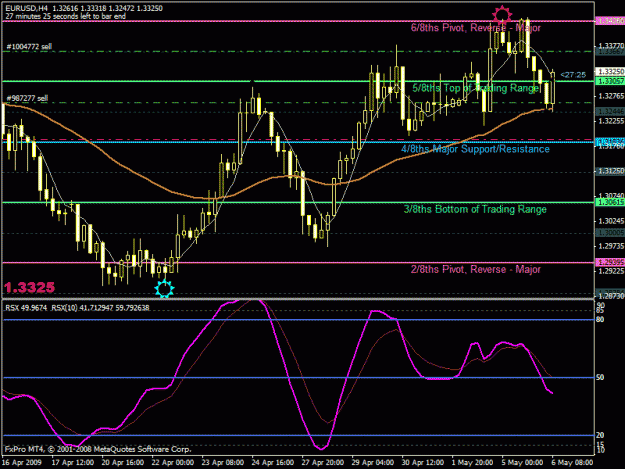Screen dimensions: 625x469
Task: Click the red sun marker at the chart top
Action: 502,15
